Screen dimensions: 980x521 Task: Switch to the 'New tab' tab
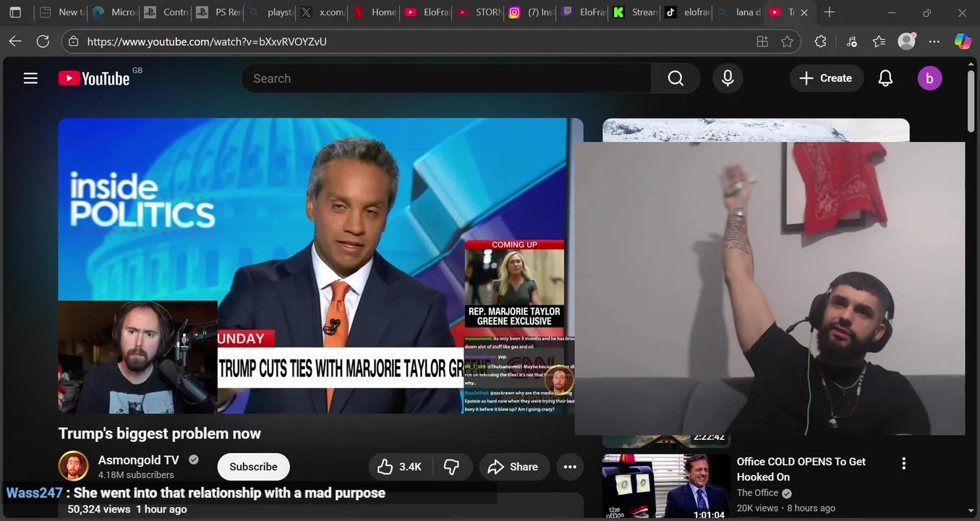[61, 12]
